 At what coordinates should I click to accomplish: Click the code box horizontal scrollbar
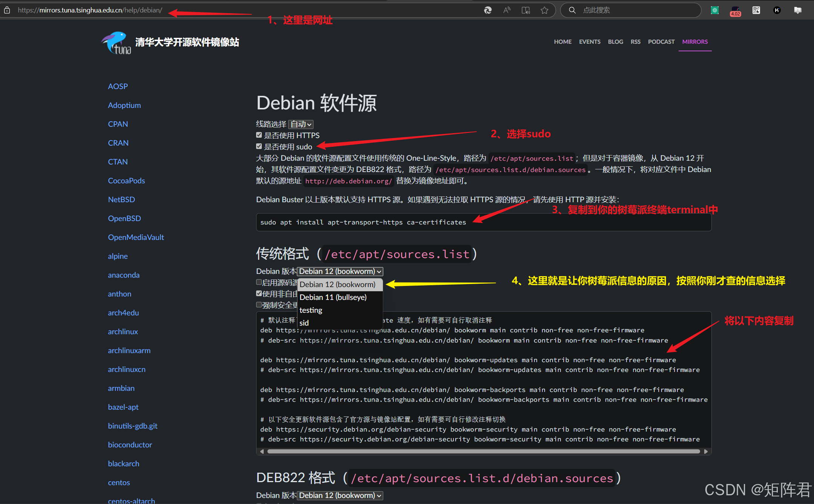click(x=483, y=451)
